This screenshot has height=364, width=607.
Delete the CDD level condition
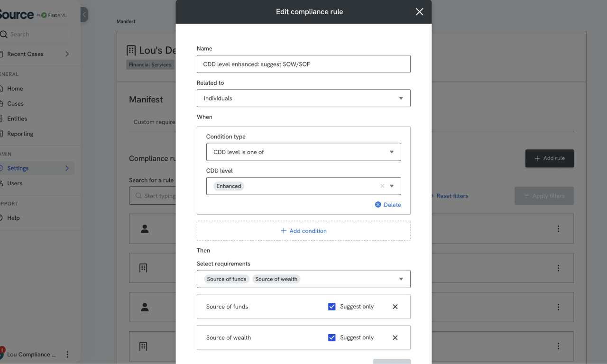click(388, 204)
